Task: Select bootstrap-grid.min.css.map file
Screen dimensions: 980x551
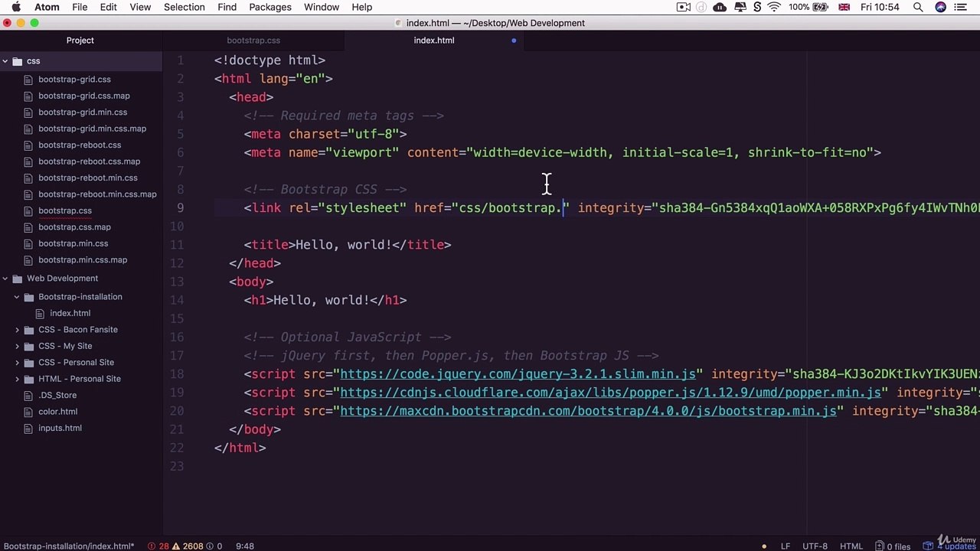Action: point(92,129)
